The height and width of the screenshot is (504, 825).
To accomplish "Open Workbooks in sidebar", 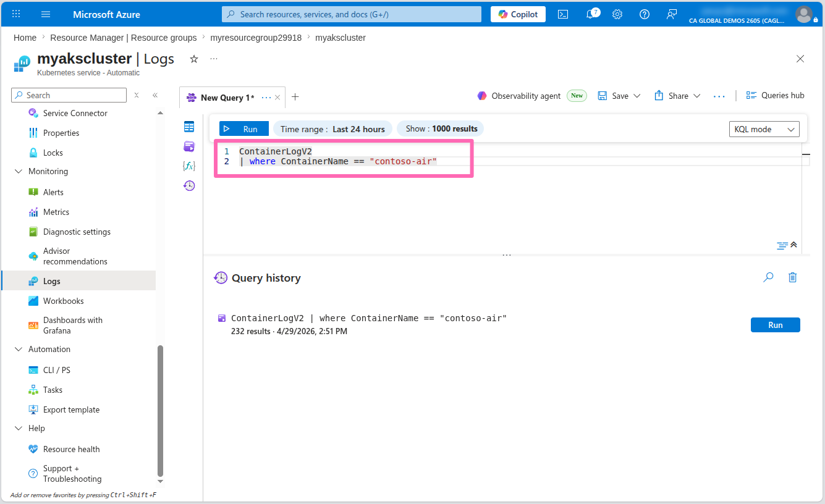I will click(63, 301).
